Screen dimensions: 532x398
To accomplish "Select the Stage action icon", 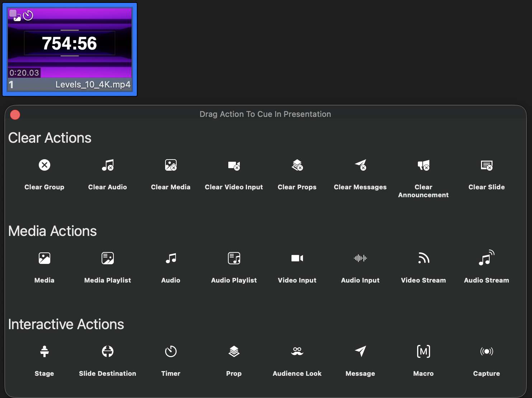I will 45,351.
